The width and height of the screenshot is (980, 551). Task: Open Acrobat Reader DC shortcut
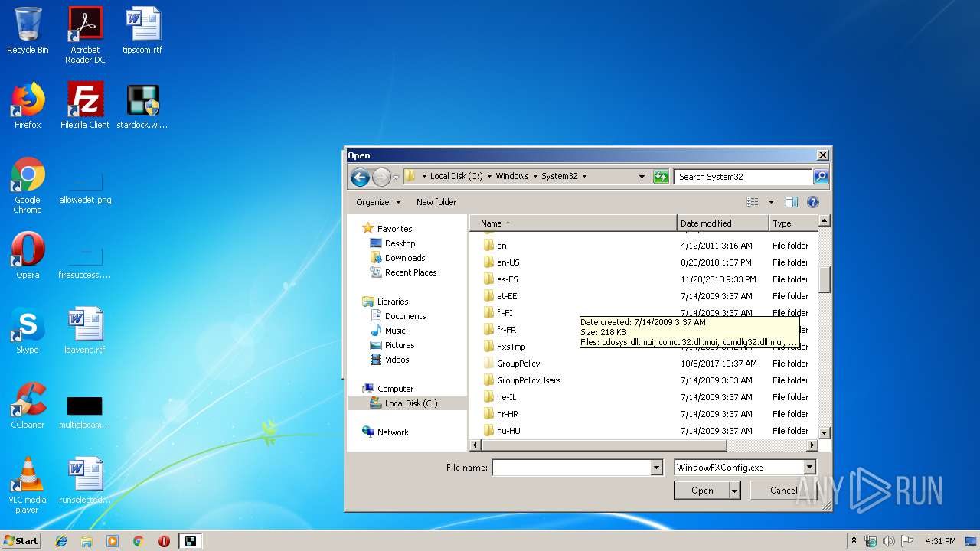coord(85,35)
